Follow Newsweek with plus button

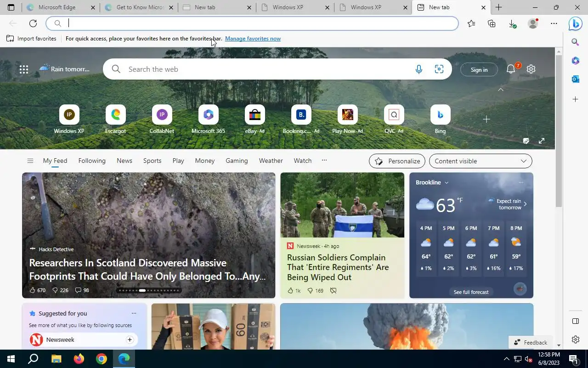point(130,339)
